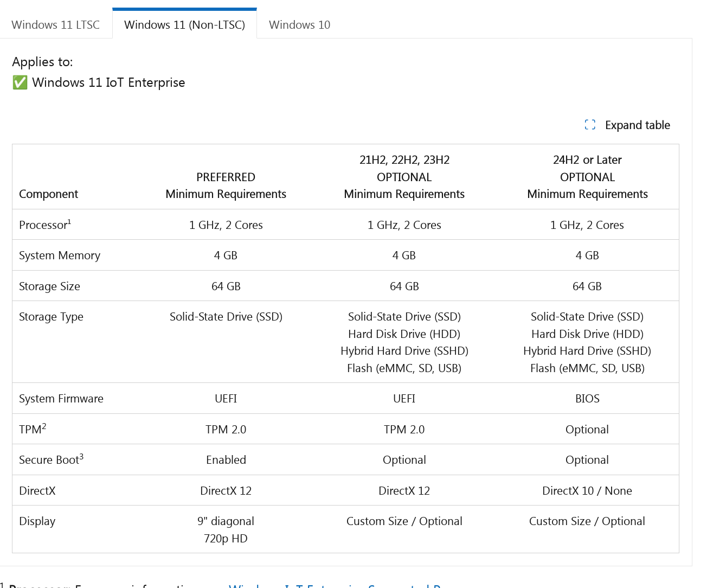The height and width of the screenshot is (588, 713).
Task: Click 'Custom Size / Optional' in the 24H2 column
Action: click(587, 521)
